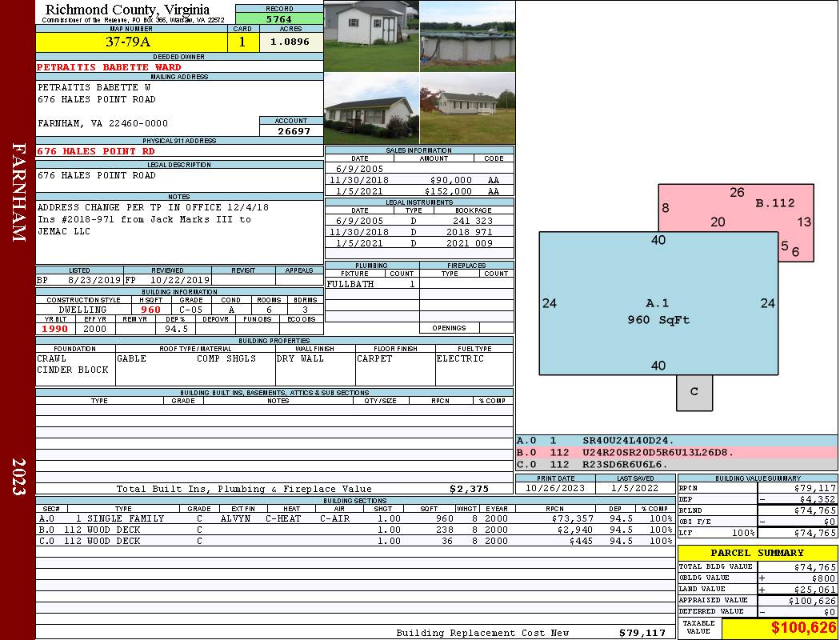
Task: Open the above-ground pool photo
Action: click(x=468, y=36)
